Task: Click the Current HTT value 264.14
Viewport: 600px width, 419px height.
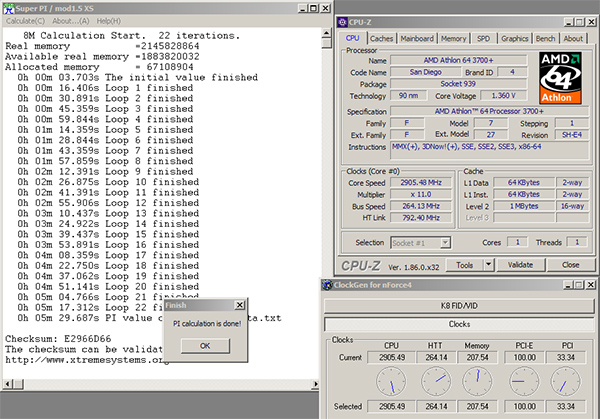Action: [436, 357]
